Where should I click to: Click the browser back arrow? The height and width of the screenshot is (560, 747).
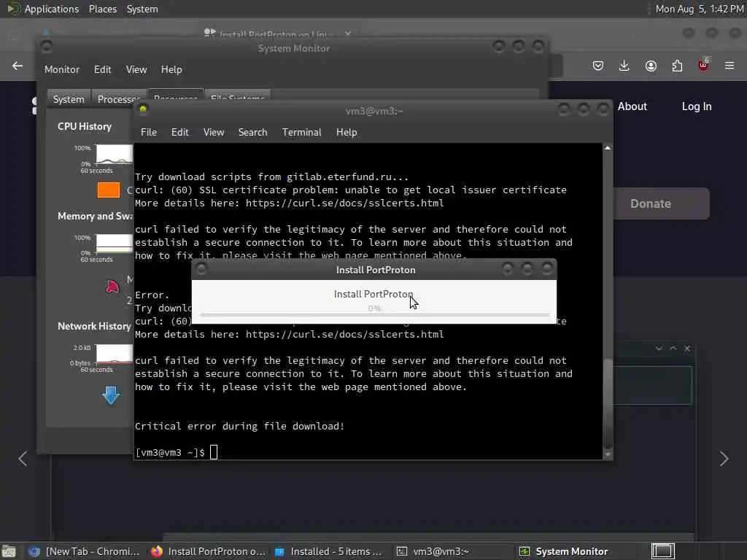click(18, 66)
